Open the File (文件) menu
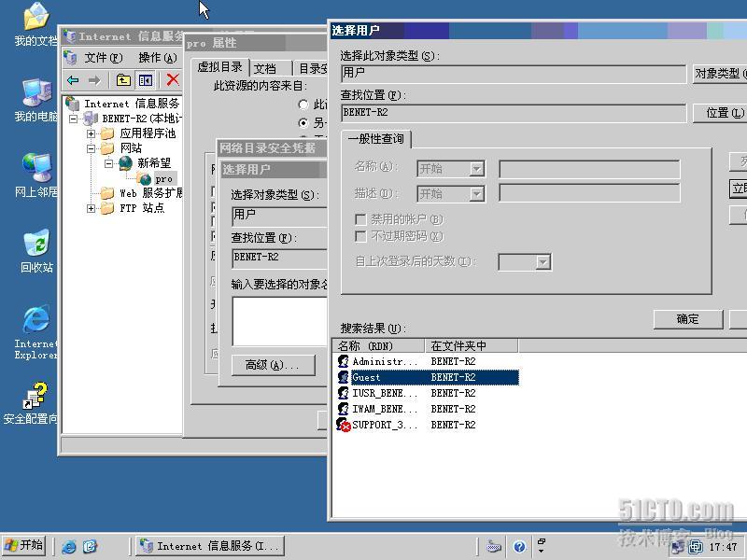 104,58
